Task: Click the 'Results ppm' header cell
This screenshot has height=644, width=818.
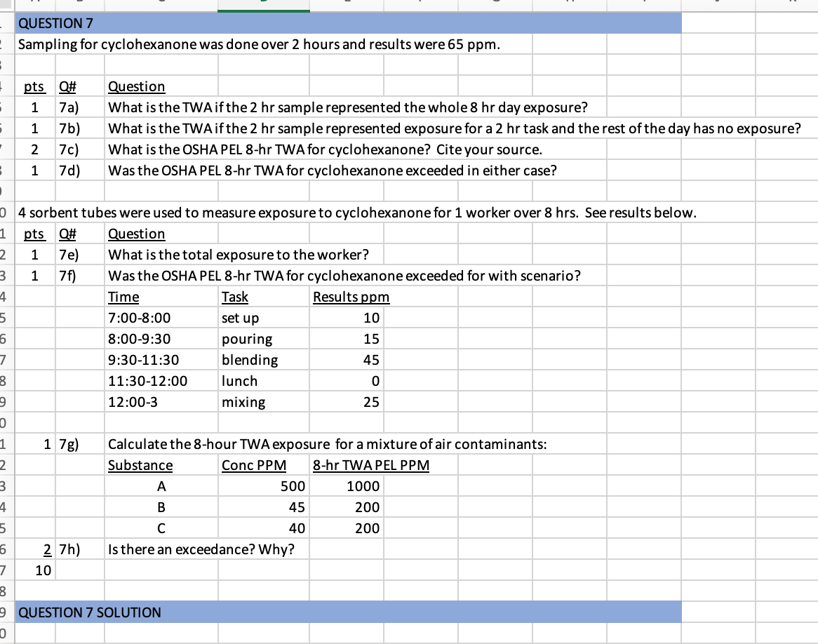Action: point(351,297)
